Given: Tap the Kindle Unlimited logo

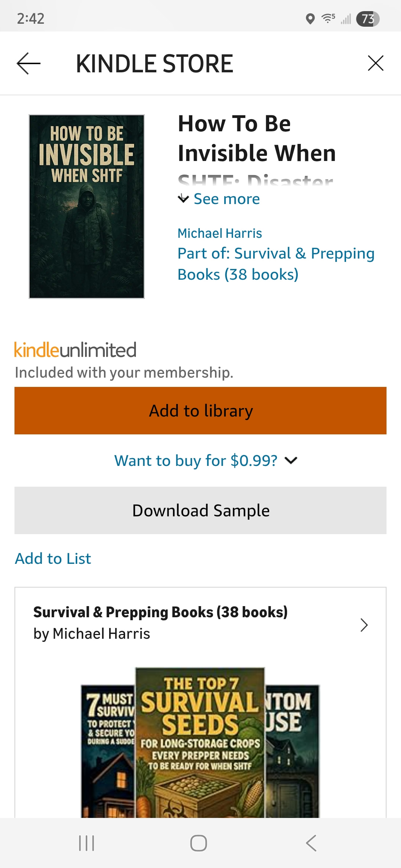Looking at the screenshot, I should (x=75, y=350).
